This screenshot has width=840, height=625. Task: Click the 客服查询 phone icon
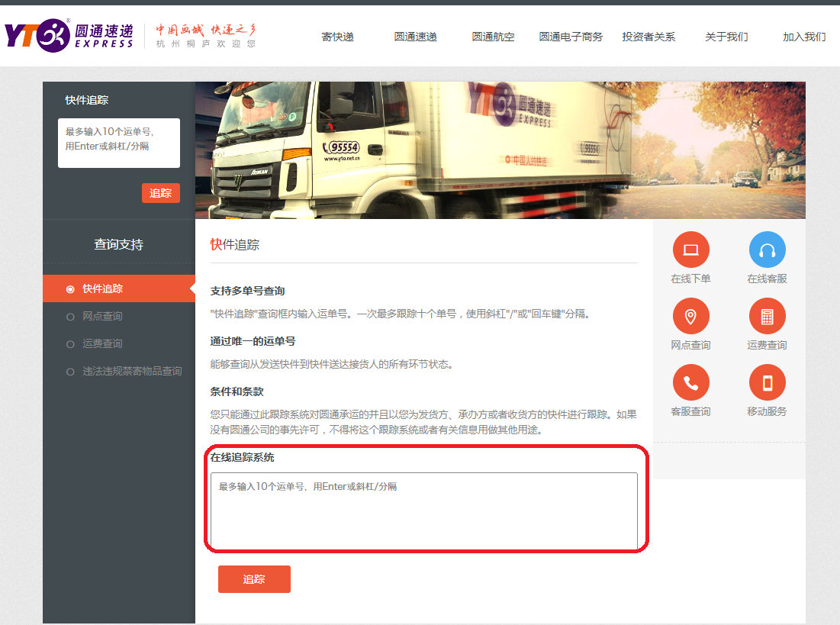tap(690, 383)
